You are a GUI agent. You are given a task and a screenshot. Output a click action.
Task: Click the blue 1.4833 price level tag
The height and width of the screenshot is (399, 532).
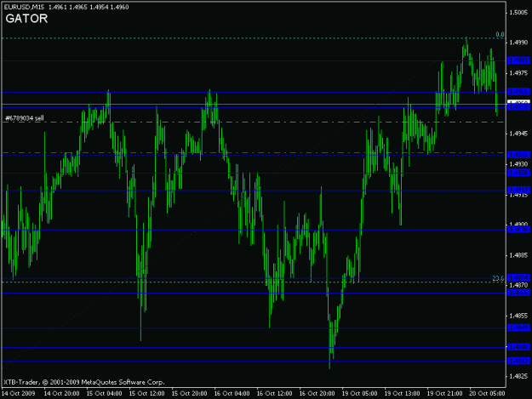518,361
